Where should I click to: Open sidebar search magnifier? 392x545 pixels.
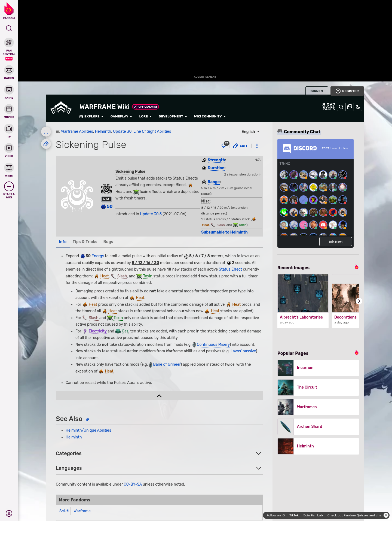(x=9, y=28)
